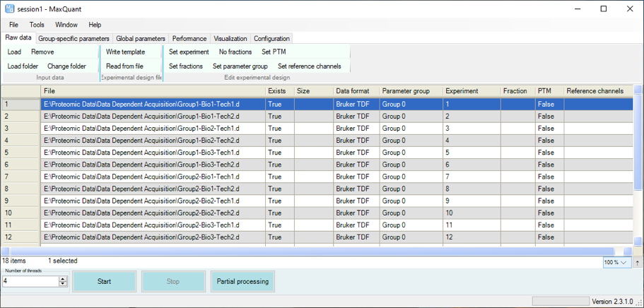Click the up arrow beside zoom percentage

point(638,262)
